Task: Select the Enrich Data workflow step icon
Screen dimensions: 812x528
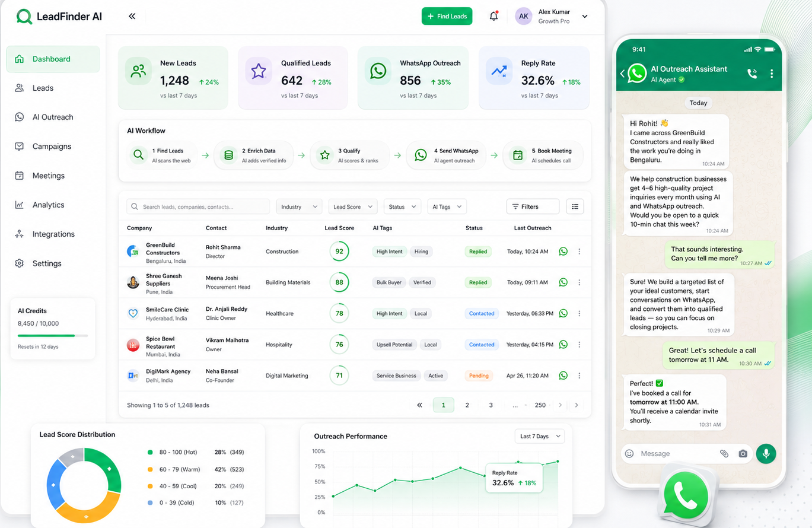Action: (x=228, y=155)
